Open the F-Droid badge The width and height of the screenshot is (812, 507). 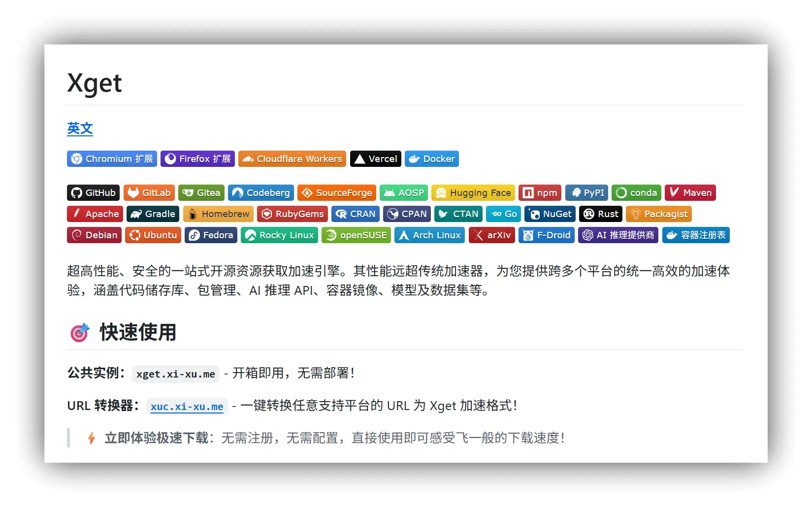547,235
